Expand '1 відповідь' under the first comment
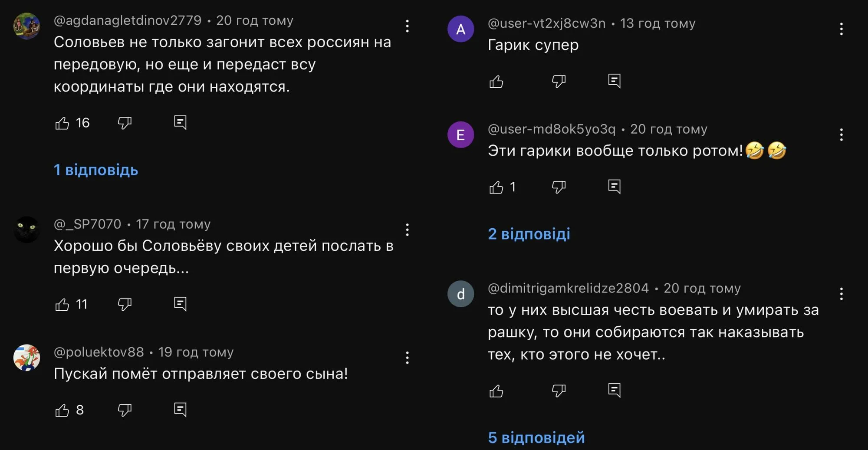868x450 pixels. tap(95, 170)
